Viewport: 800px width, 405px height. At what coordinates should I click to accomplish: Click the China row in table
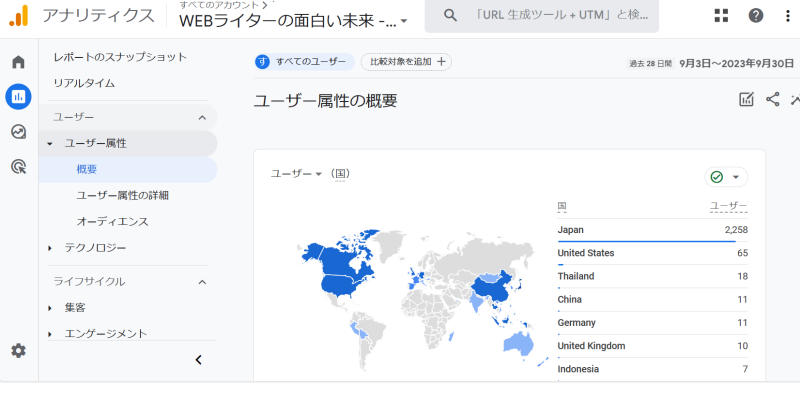click(x=653, y=299)
